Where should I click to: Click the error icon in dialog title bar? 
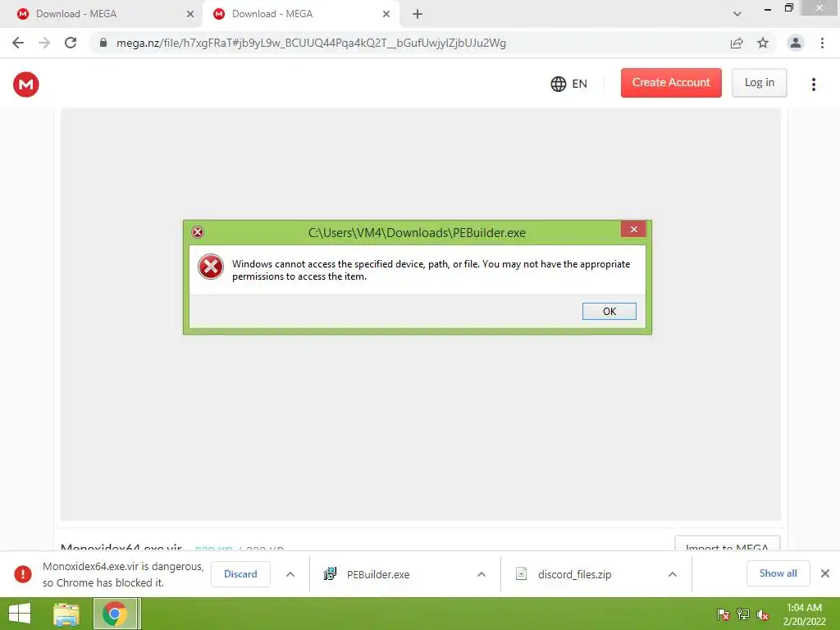tap(198, 232)
